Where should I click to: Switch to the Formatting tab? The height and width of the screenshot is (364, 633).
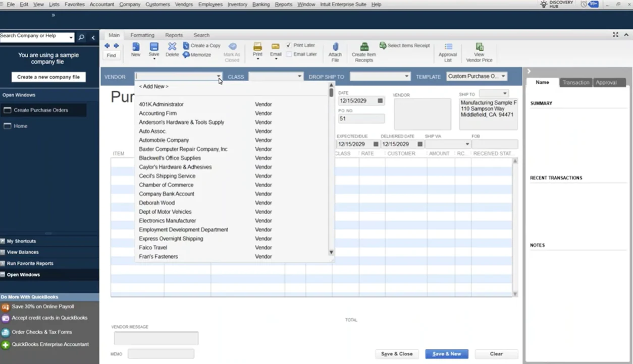(x=142, y=35)
